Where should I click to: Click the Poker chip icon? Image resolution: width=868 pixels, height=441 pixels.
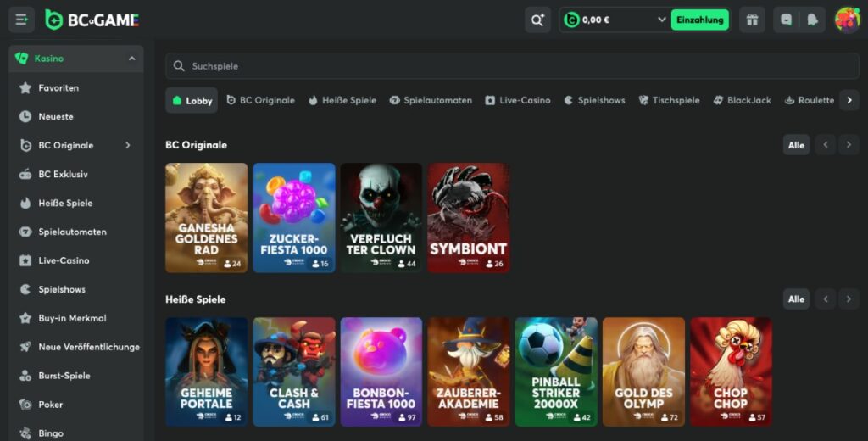(25, 405)
